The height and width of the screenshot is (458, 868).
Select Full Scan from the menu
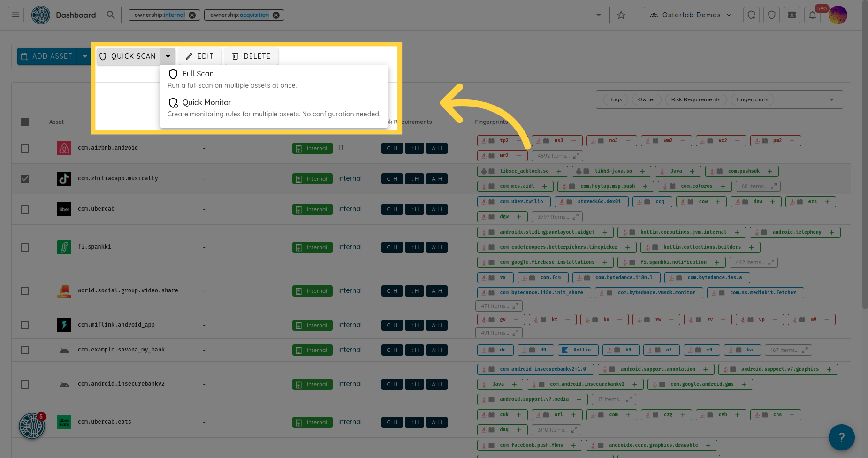(198, 74)
